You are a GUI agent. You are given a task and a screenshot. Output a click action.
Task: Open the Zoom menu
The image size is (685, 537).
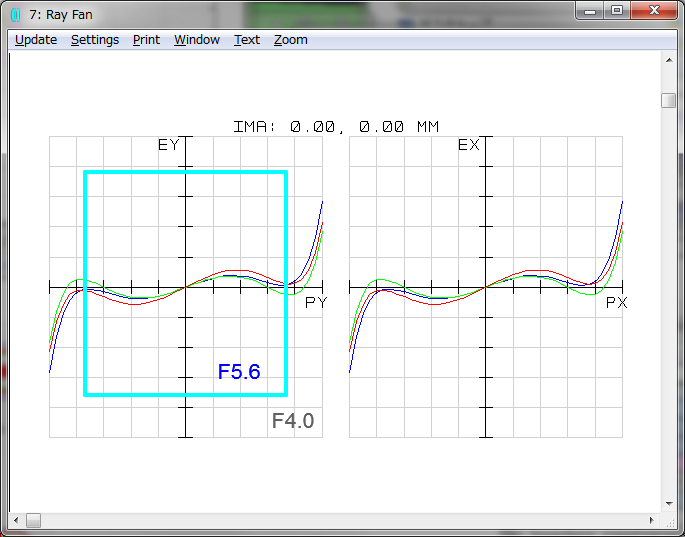[x=291, y=40]
